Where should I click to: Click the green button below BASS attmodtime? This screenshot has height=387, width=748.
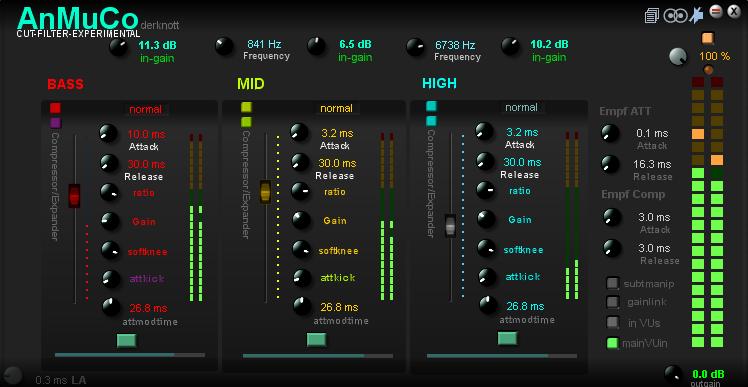pyautogui.click(x=126, y=340)
